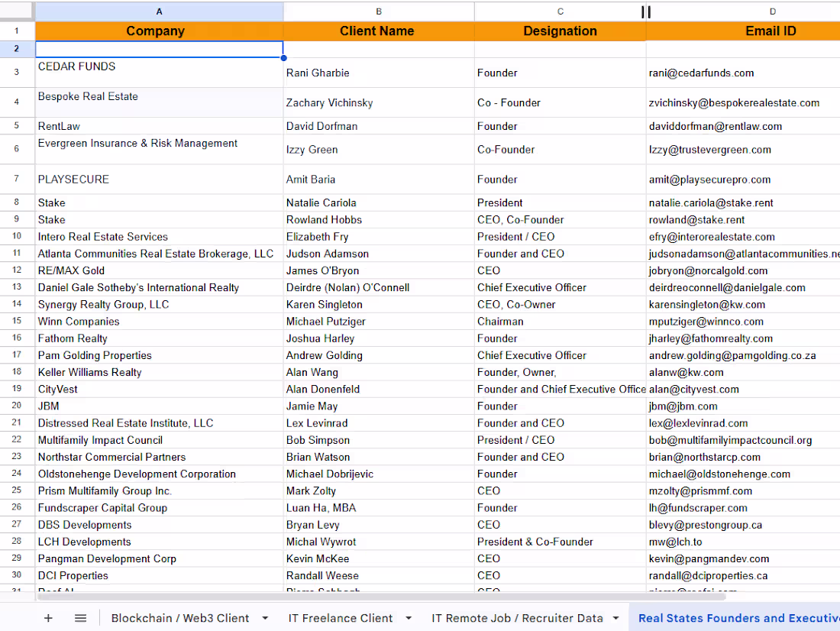
Task: Select randall@dciproperties.ca email cell
Action: click(743, 575)
